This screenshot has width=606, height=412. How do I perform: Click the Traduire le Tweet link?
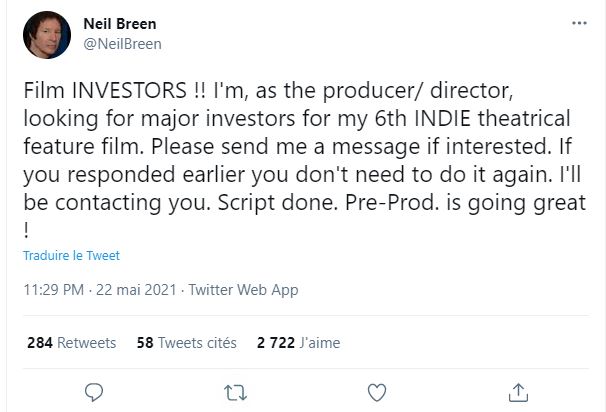pos(71,256)
